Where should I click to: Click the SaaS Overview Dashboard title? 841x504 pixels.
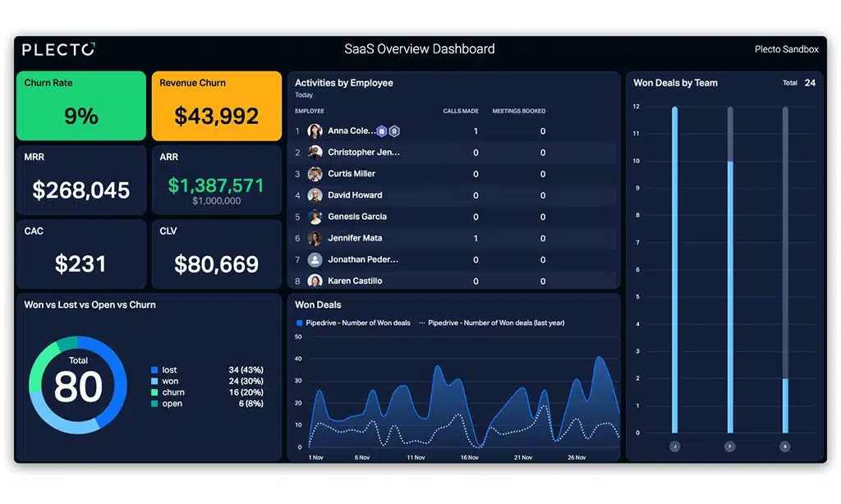click(420, 49)
